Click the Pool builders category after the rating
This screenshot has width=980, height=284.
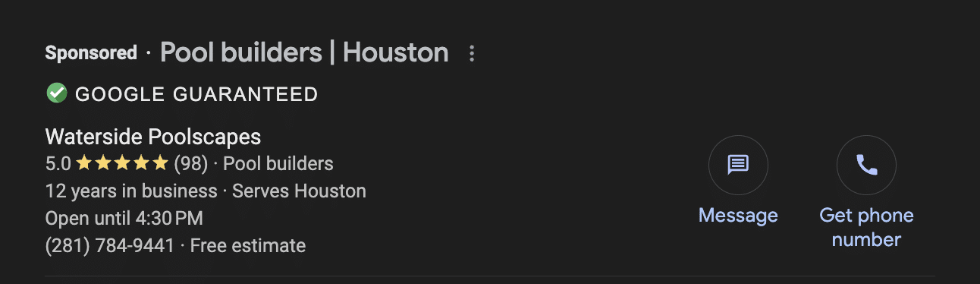[278, 163]
